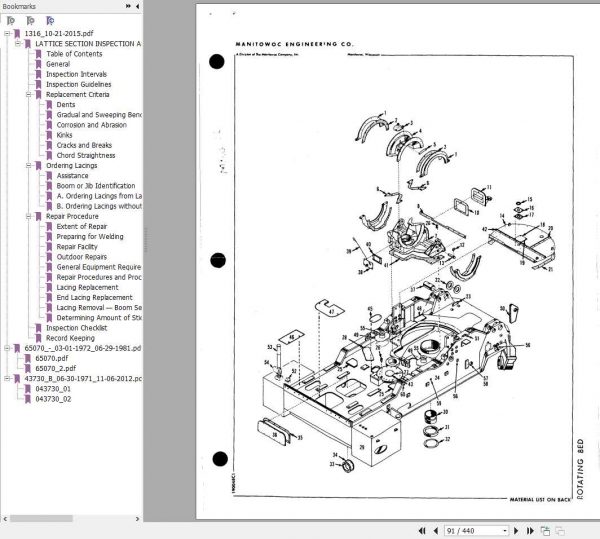The width and height of the screenshot is (600, 539).
Task: Open the Inspection Checklist bookmark
Action: (x=77, y=328)
